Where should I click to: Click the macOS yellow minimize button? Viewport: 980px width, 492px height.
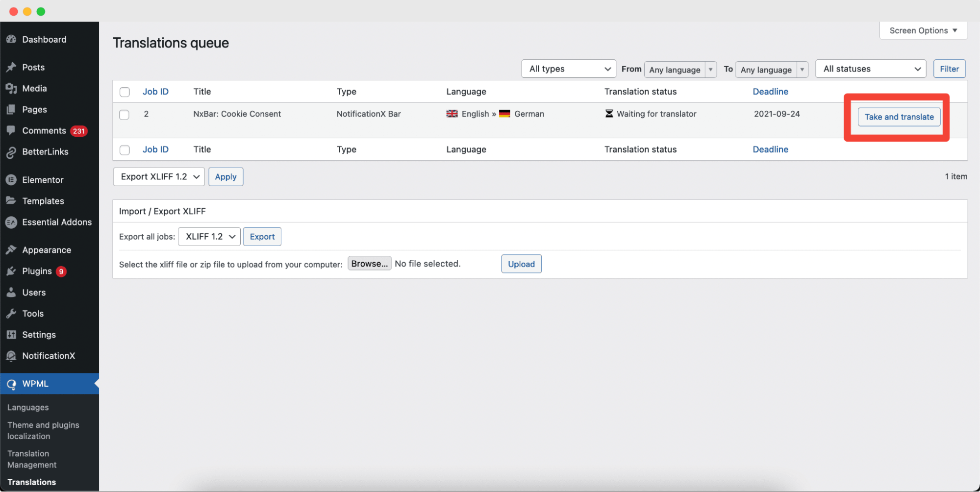[x=27, y=11]
